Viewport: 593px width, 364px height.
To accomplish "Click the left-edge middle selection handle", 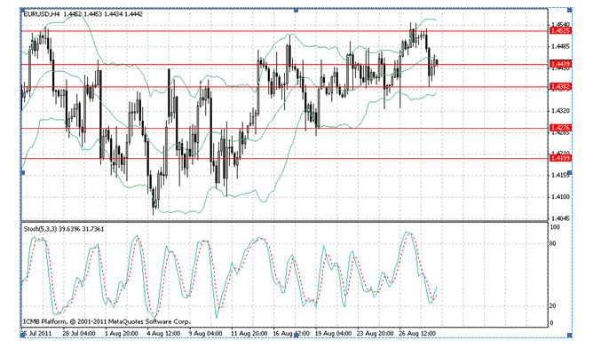I will 22,173.
